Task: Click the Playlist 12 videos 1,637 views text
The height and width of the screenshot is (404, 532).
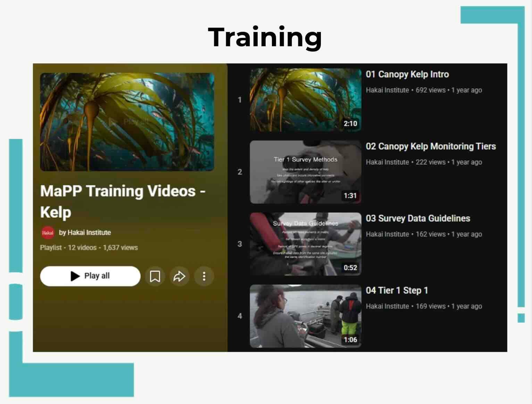Action: click(x=89, y=248)
